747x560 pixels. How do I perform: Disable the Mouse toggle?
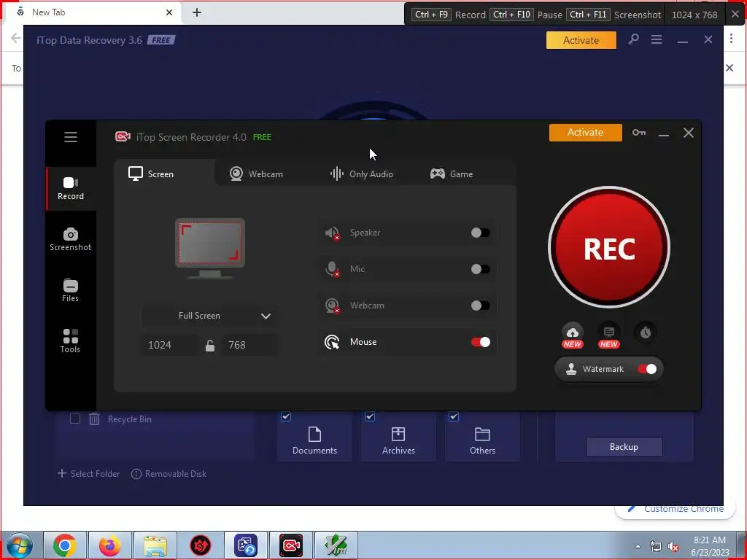[480, 342]
